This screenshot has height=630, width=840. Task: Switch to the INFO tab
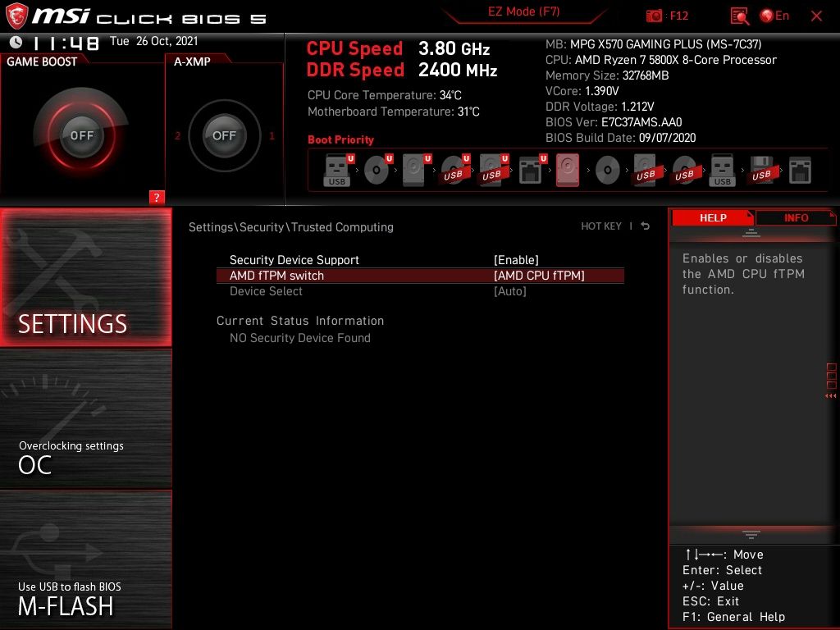[797, 217]
